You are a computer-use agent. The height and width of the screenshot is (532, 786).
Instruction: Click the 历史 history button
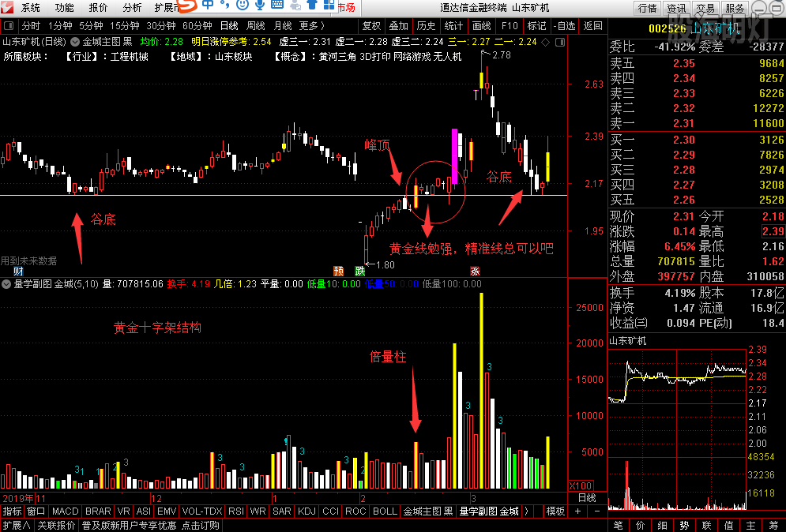click(426, 25)
